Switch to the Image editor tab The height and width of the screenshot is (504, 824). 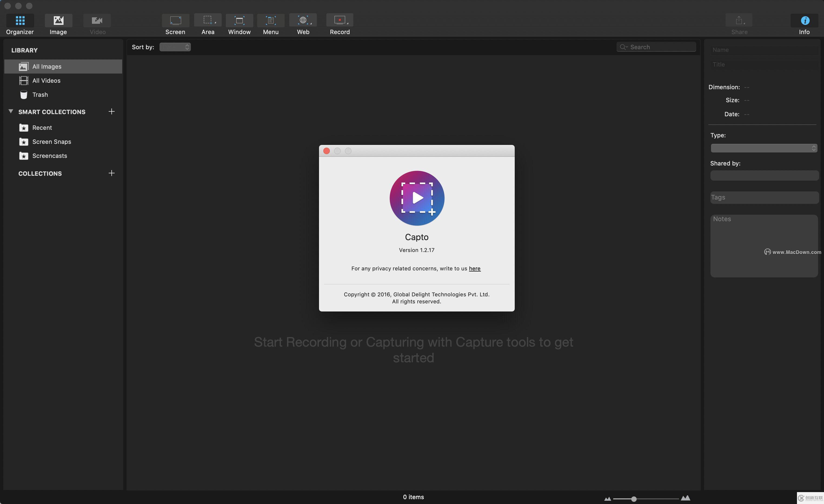tap(58, 20)
